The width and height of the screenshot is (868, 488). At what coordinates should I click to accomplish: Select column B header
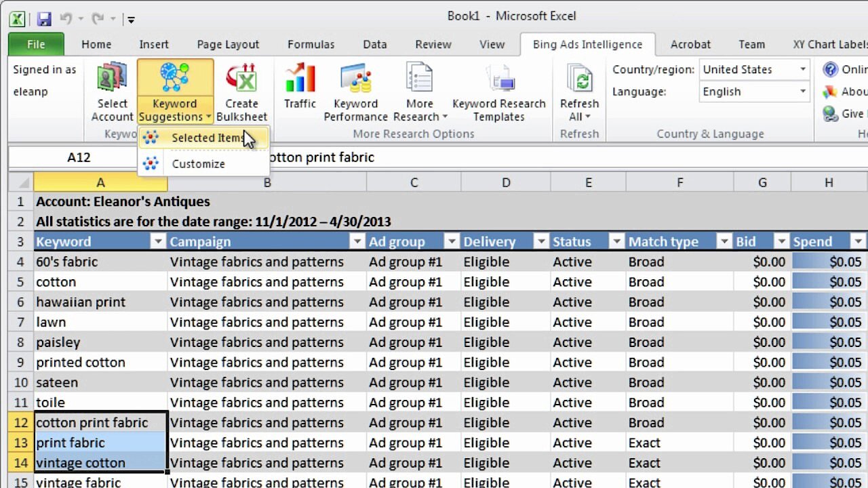[267, 182]
